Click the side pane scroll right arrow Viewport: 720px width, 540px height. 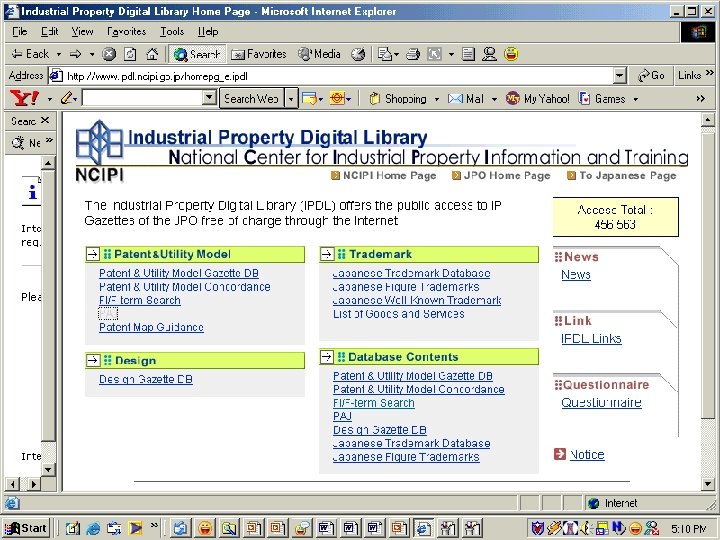(34, 484)
